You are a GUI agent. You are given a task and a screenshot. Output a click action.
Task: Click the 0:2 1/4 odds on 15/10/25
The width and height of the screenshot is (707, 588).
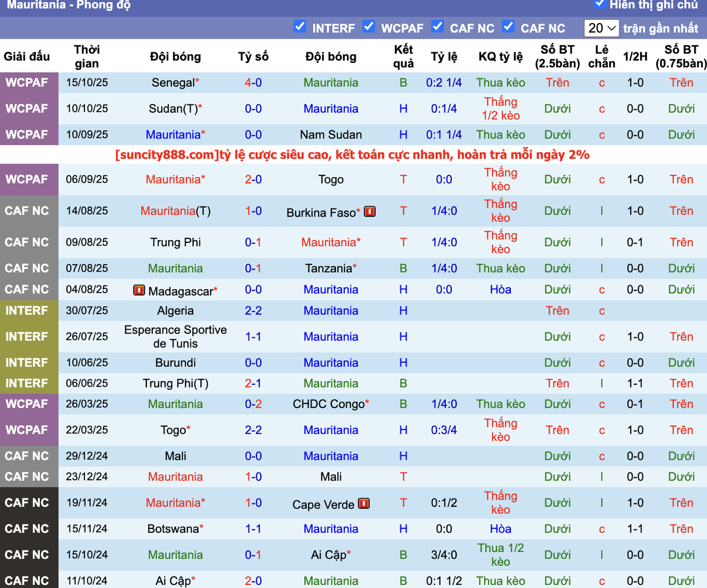coord(444,83)
